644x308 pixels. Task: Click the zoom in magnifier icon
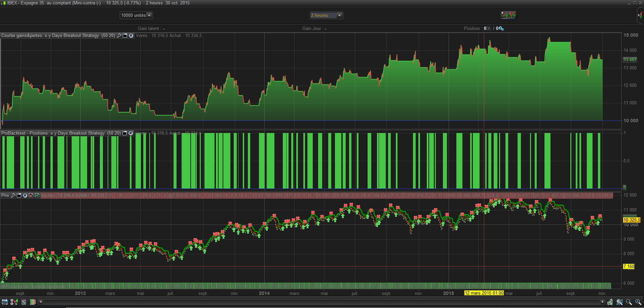pyautogui.click(x=638, y=302)
